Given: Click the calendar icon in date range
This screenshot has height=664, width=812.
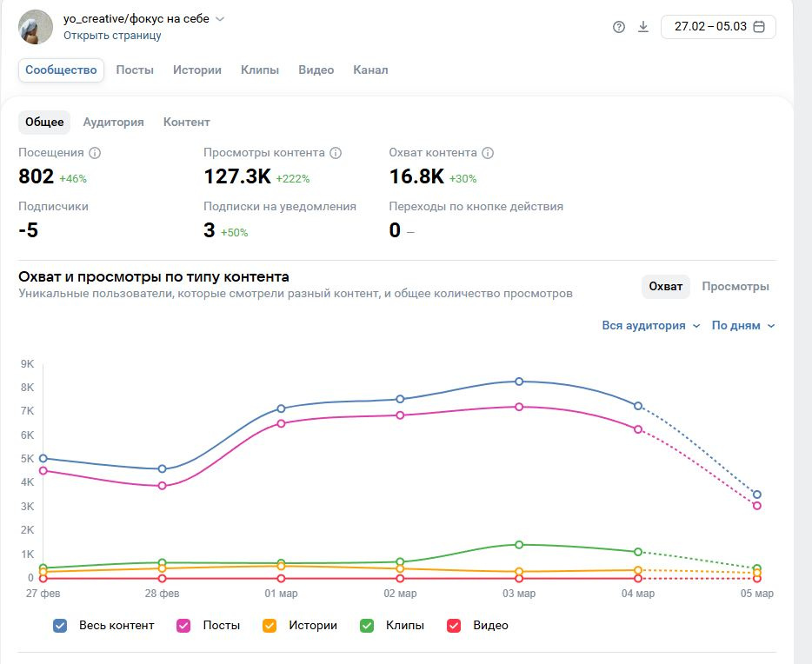Looking at the screenshot, I should [759, 27].
